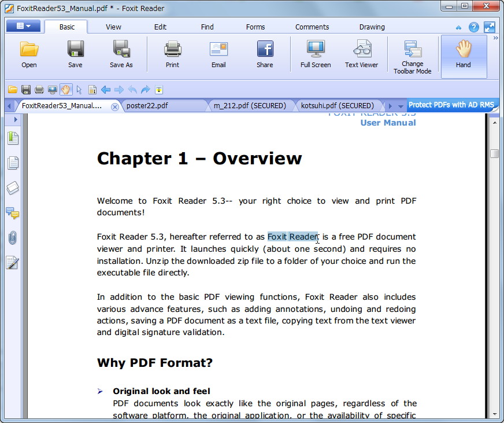Image resolution: width=504 pixels, height=423 pixels.
Task: Click the Redo curved arrow icon
Action: click(x=146, y=90)
